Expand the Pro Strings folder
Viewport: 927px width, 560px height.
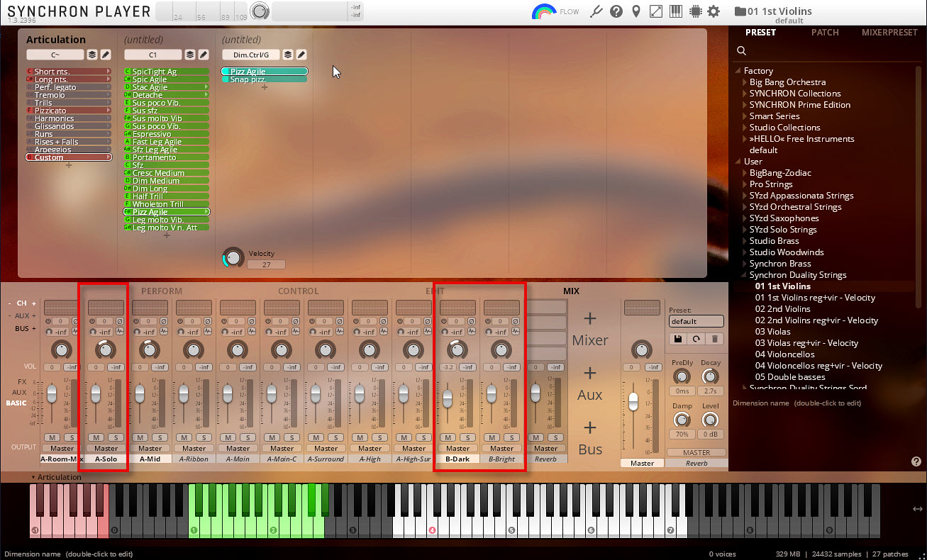(745, 184)
